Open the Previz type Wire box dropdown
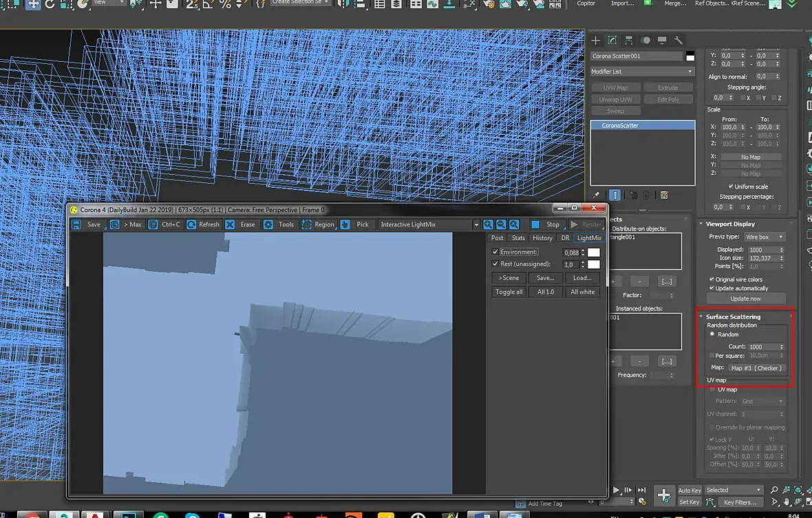 pos(764,237)
